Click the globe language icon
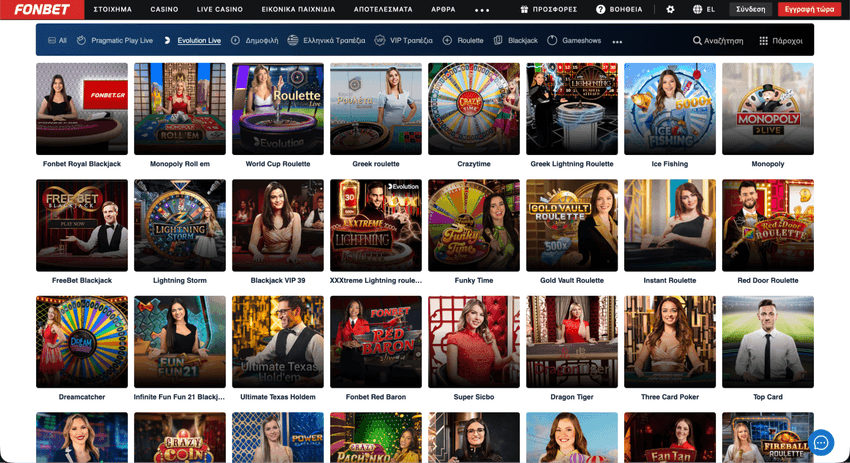850x463 pixels. point(697,9)
